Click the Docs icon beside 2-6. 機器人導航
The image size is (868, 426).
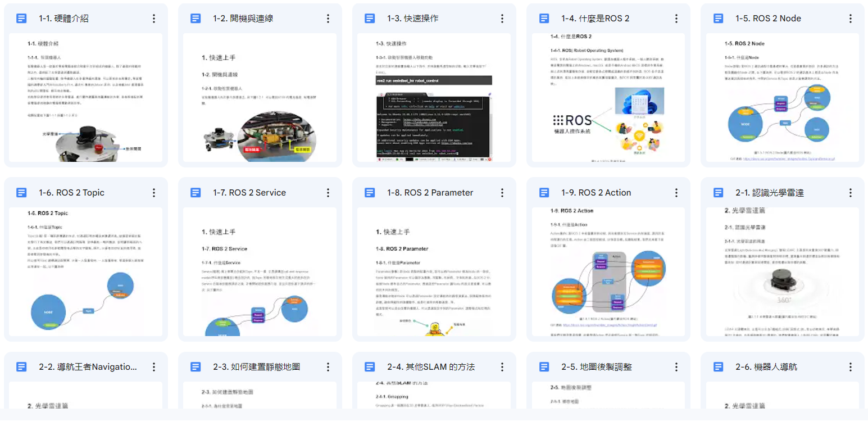718,367
